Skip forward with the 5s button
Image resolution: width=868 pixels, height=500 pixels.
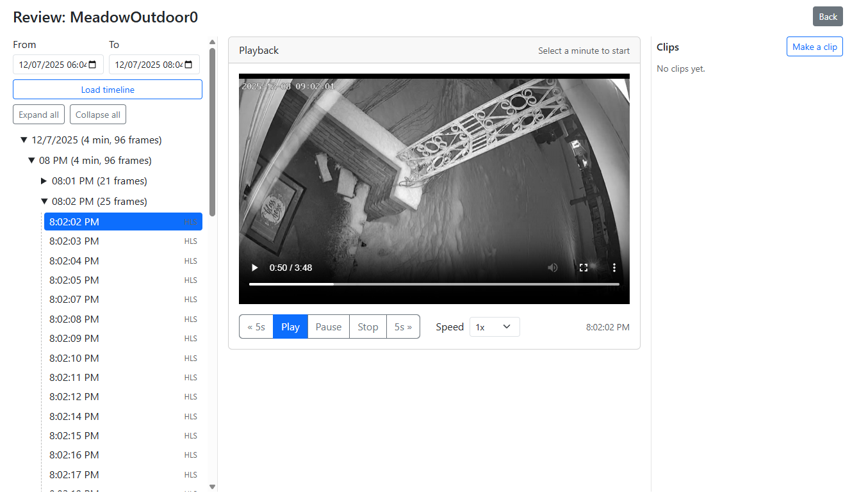403,327
